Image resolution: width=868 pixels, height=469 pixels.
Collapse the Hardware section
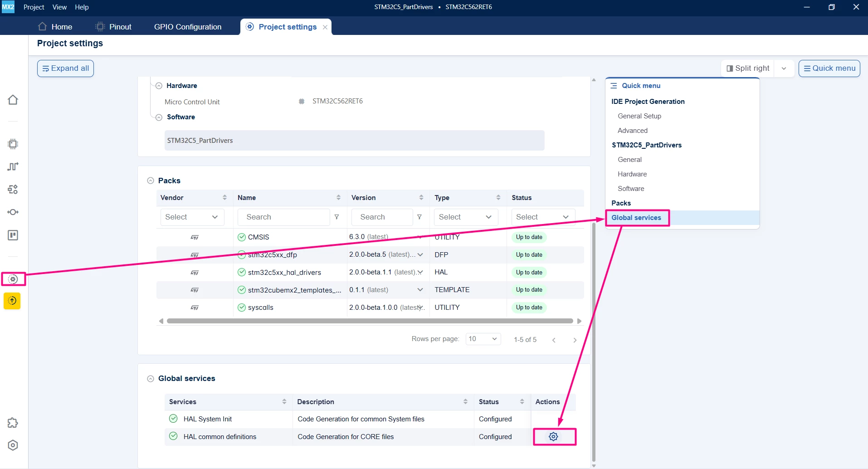159,86
